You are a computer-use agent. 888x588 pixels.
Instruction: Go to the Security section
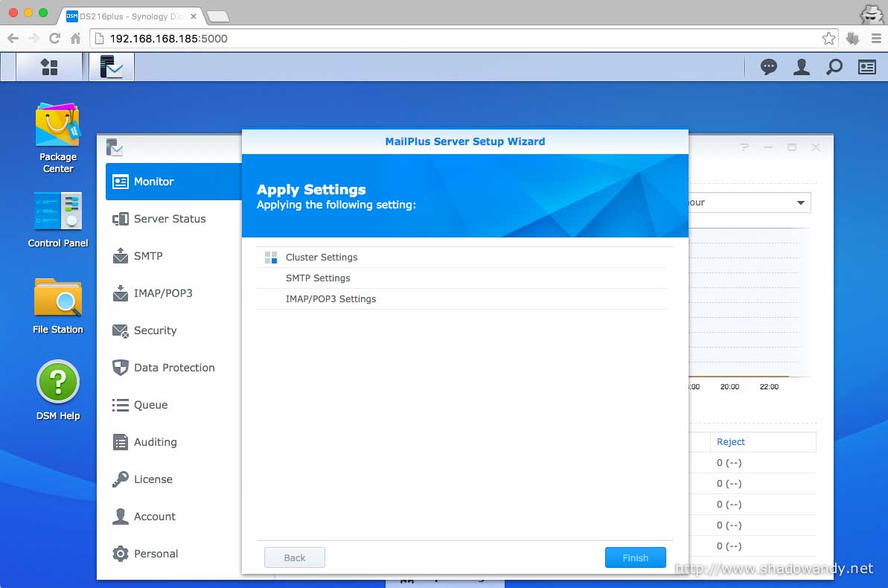(x=155, y=330)
